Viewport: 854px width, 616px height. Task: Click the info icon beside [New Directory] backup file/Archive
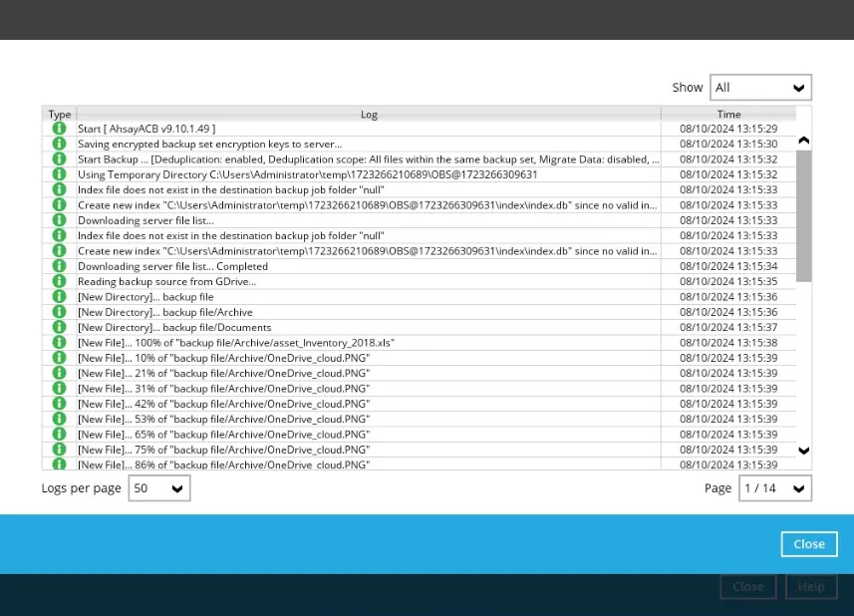(59, 312)
